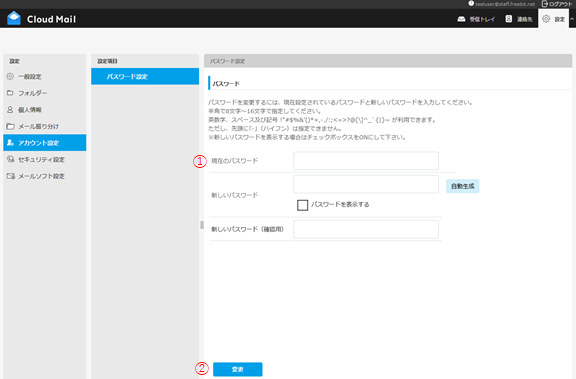Click the 現在のパスワード label
Screen dimensions: 576x379
pos(234,160)
